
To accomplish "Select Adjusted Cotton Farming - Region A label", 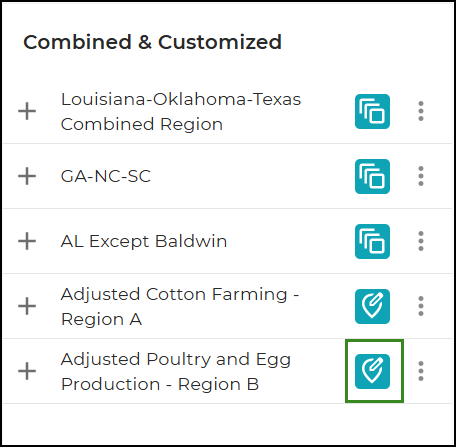I will [180, 307].
